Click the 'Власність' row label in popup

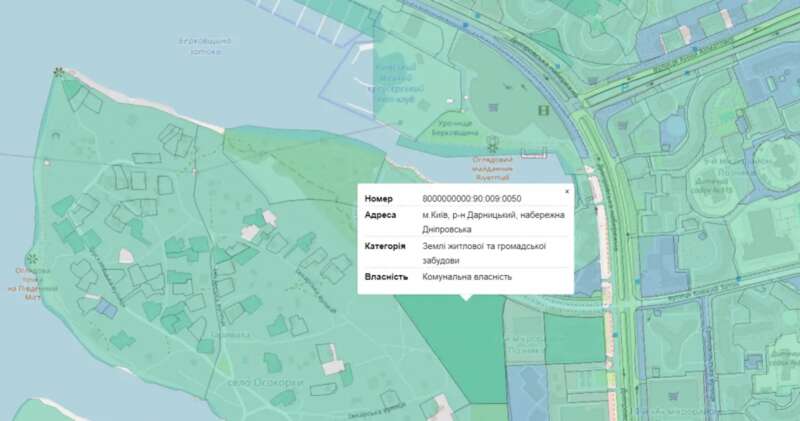[387, 276]
